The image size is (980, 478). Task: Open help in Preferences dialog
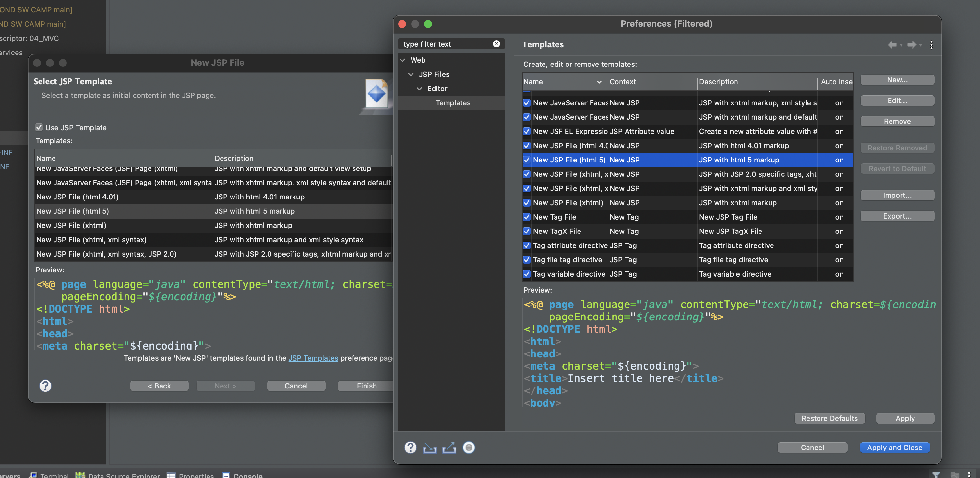tap(410, 448)
